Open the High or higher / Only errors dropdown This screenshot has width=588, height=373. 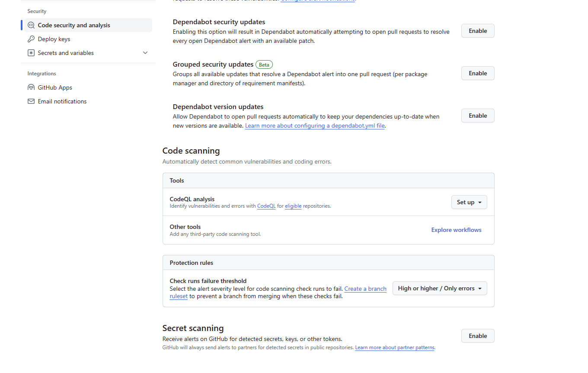click(x=440, y=288)
